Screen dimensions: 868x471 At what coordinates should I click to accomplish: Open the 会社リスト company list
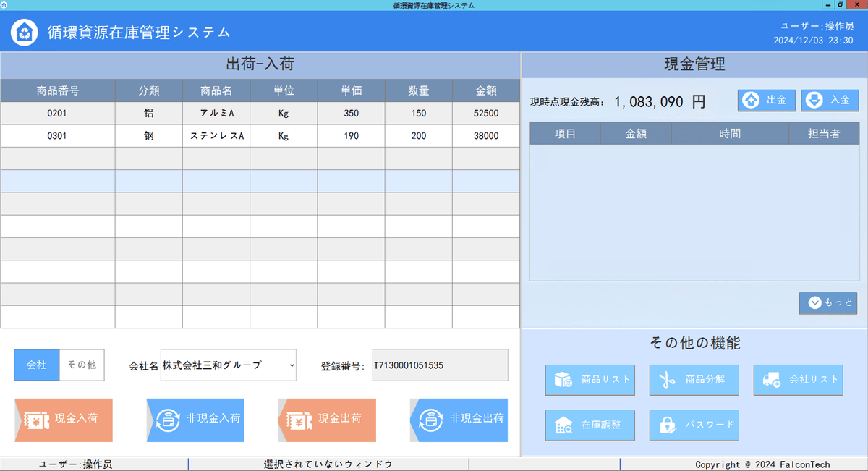(798, 380)
